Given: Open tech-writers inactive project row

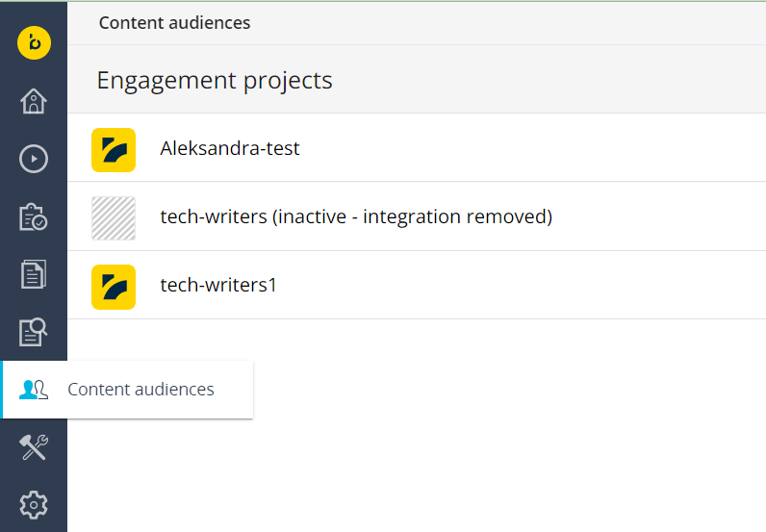Looking at the screenshot, I should coord(417,216).
